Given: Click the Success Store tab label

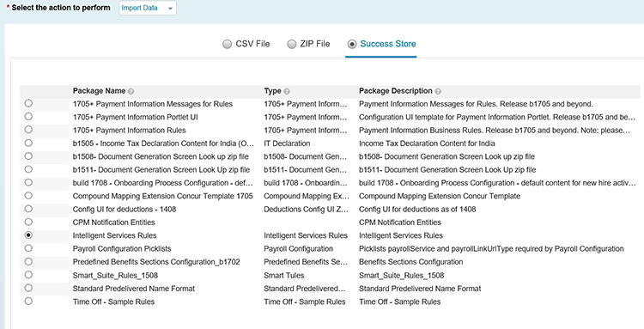Looking at the screenshot, I should [388, 44].
